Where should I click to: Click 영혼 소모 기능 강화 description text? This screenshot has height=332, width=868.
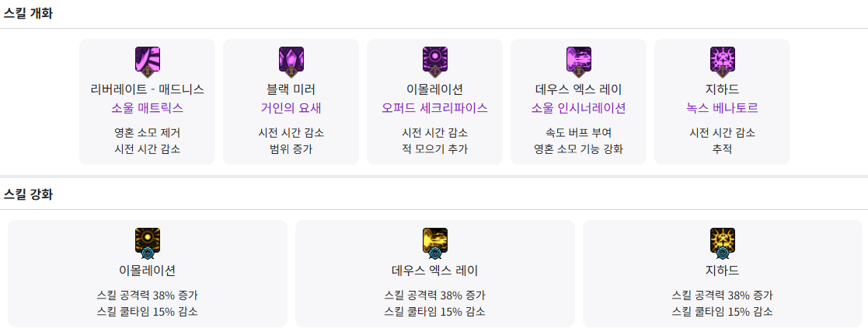(x=579, y=149)
